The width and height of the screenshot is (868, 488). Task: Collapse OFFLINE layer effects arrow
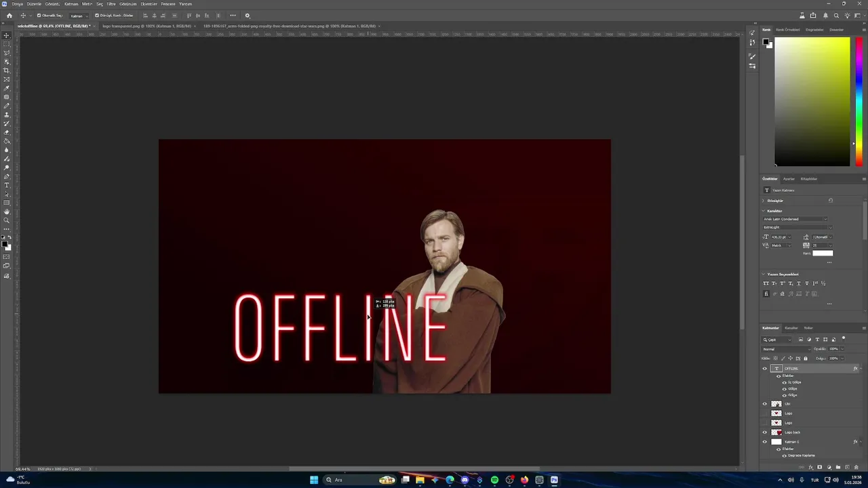coord(861,369)
